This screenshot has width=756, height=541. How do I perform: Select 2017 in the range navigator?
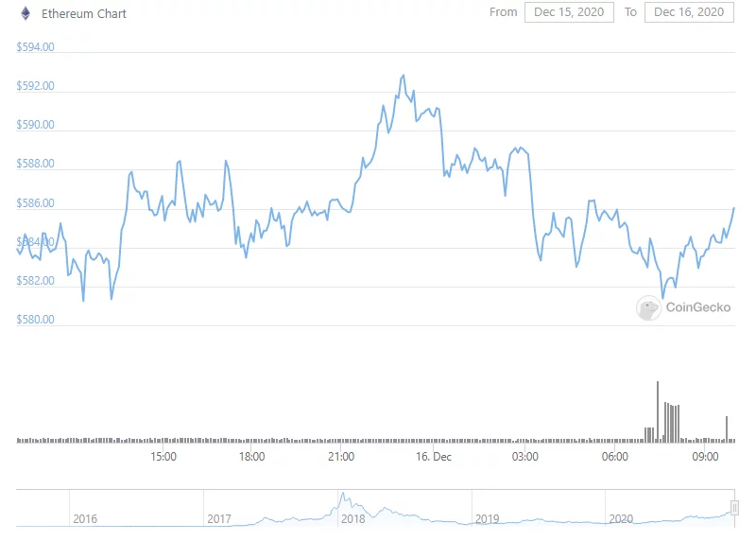coord(219,519)
